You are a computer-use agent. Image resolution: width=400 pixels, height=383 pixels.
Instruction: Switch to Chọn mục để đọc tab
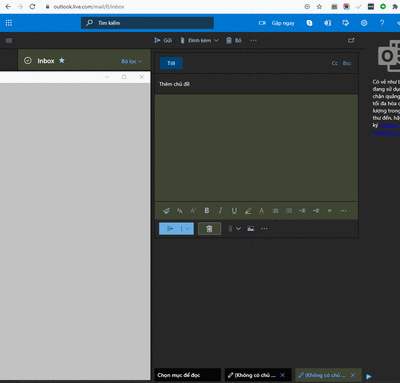pyautogui.click(x=188, y=375)
